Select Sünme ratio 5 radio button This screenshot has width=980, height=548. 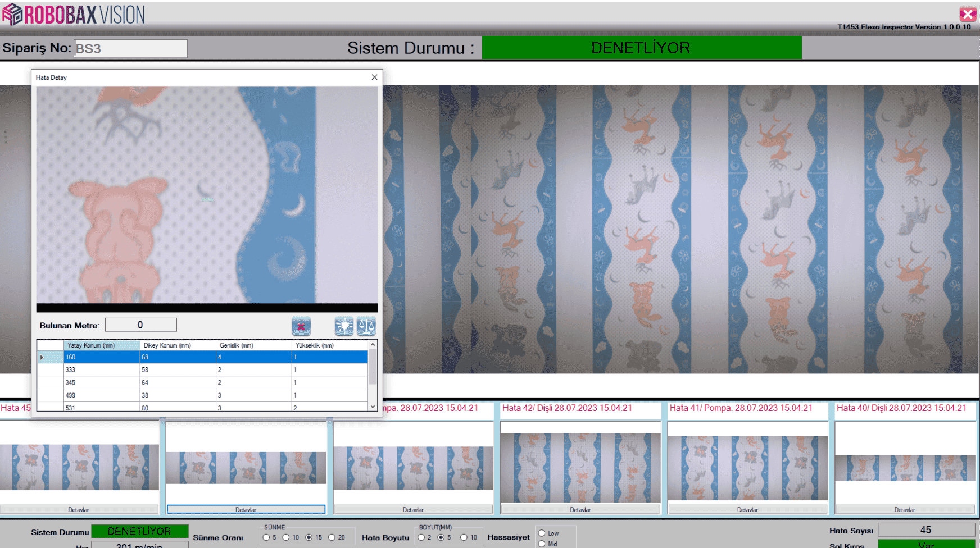click(x=266, y=537)
